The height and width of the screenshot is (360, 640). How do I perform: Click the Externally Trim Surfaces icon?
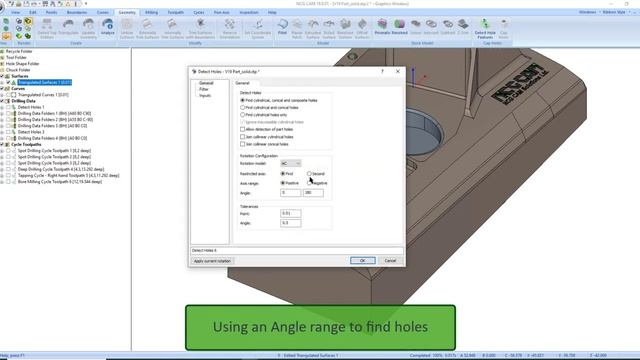click(x=147, y=29)
